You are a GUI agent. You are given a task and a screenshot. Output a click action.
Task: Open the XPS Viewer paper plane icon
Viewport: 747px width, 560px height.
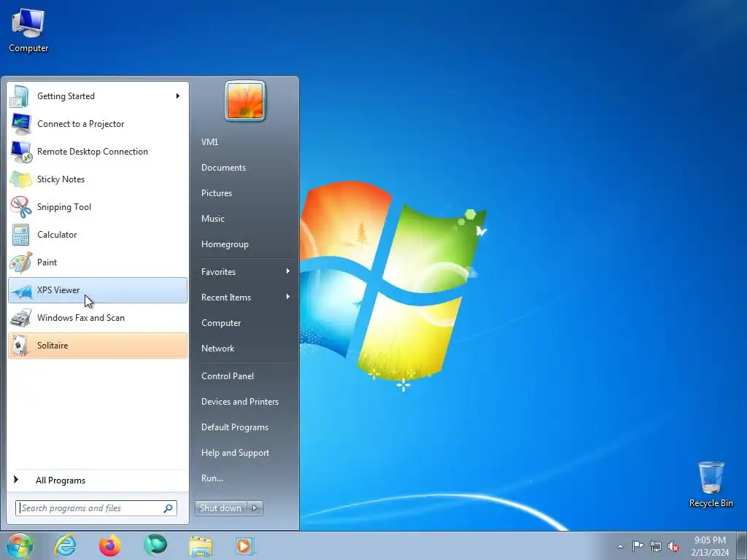[x=20, y=290]
